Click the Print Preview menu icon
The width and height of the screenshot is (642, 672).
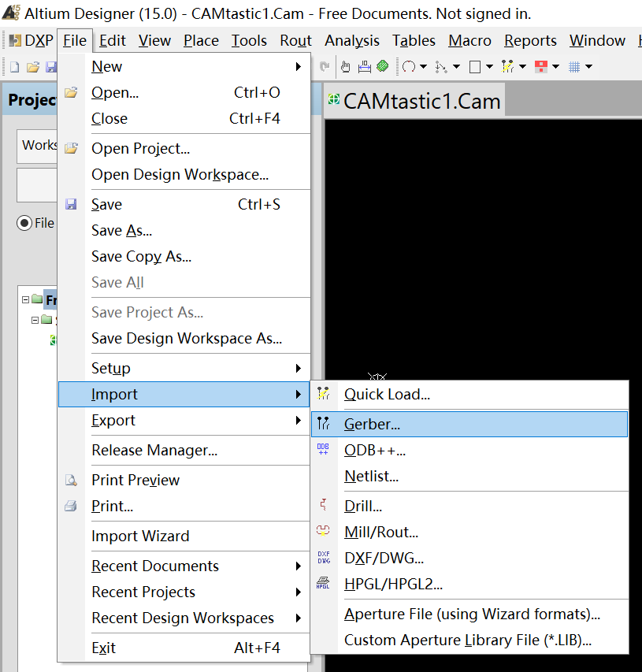[71, 480]
